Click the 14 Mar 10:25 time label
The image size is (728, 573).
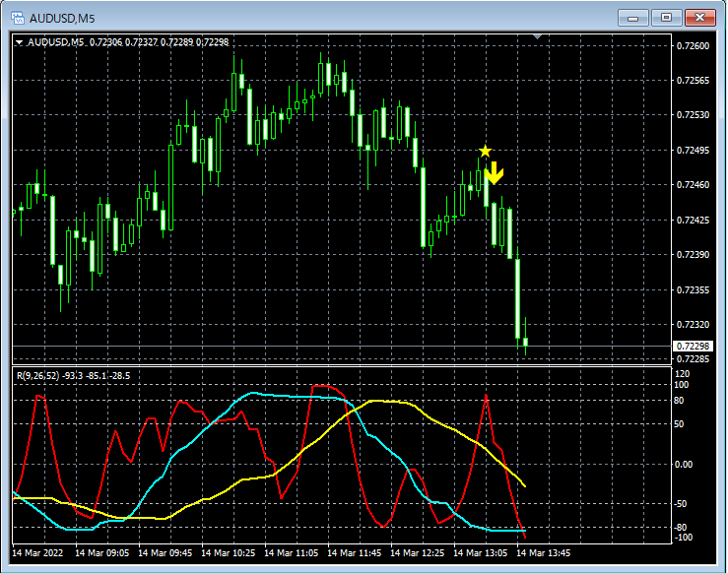coord(229,553)
